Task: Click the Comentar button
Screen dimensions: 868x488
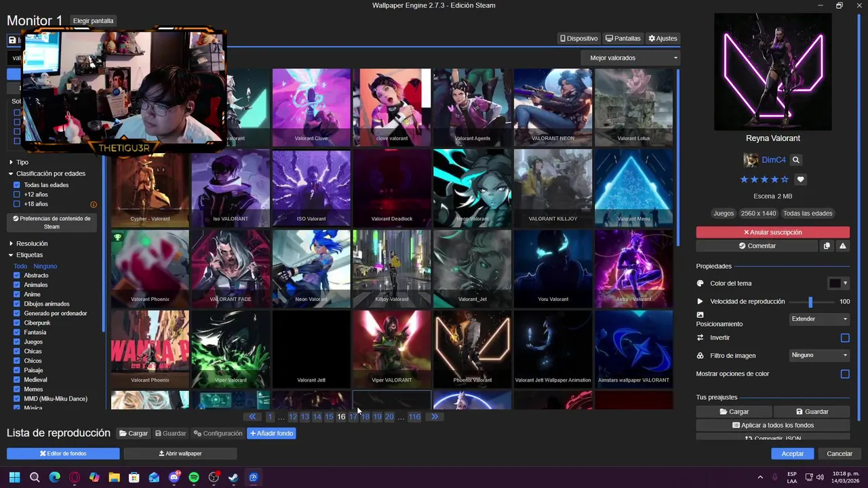Action: [757, 246]
